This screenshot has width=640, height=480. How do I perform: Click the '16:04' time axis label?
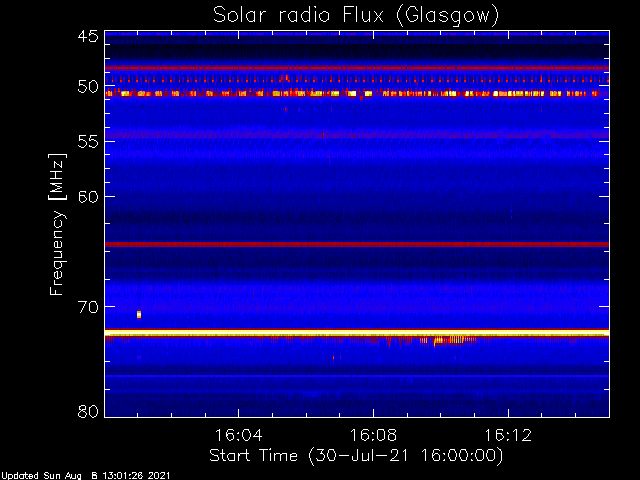coord(238,435)
